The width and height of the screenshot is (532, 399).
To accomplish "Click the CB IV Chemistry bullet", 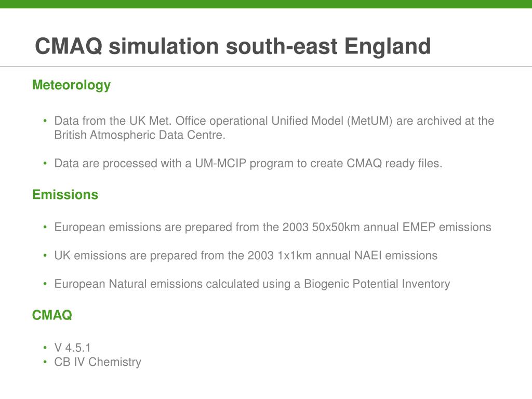I will point(97,362).
